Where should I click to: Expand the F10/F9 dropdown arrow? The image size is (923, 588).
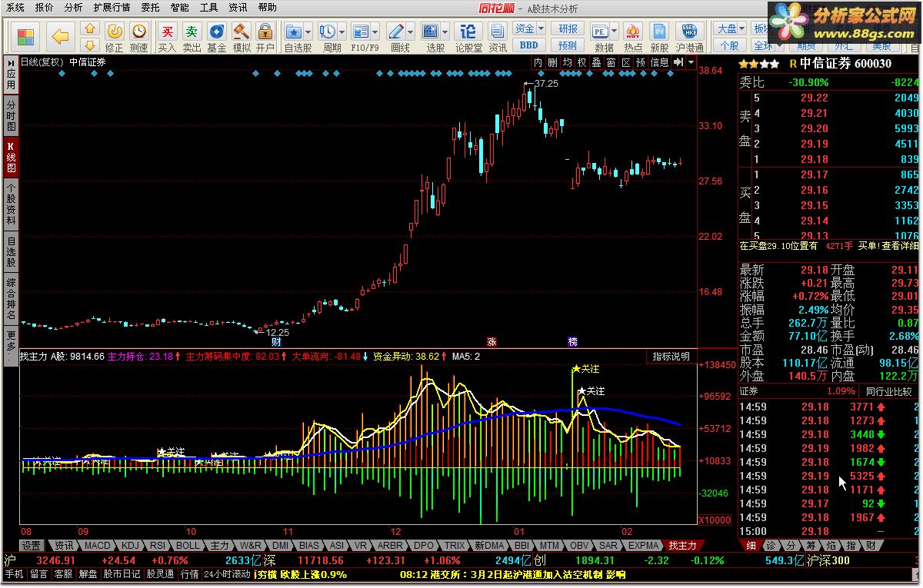click(376, 32)
